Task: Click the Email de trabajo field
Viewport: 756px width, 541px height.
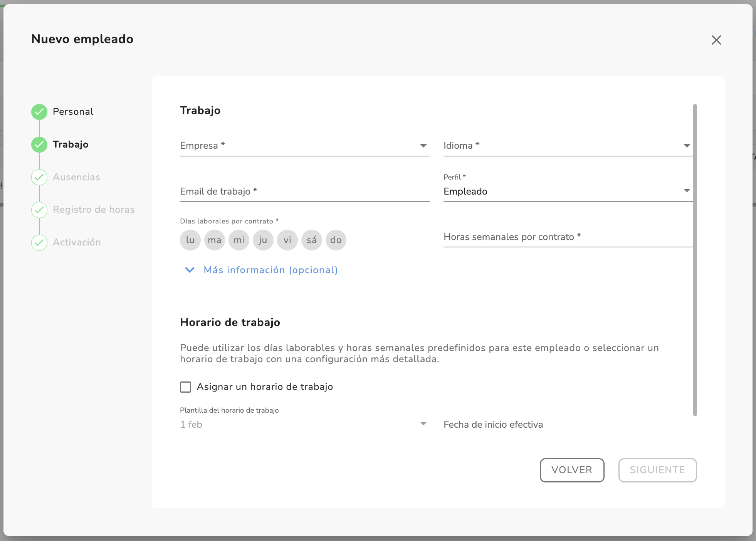Action: coord(304,191)
